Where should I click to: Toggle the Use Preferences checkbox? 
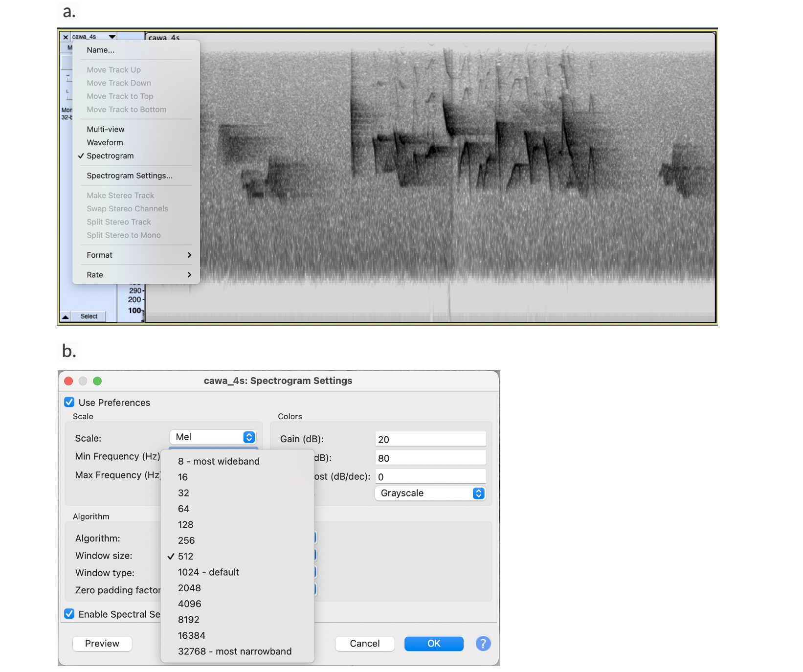(69, 403)
